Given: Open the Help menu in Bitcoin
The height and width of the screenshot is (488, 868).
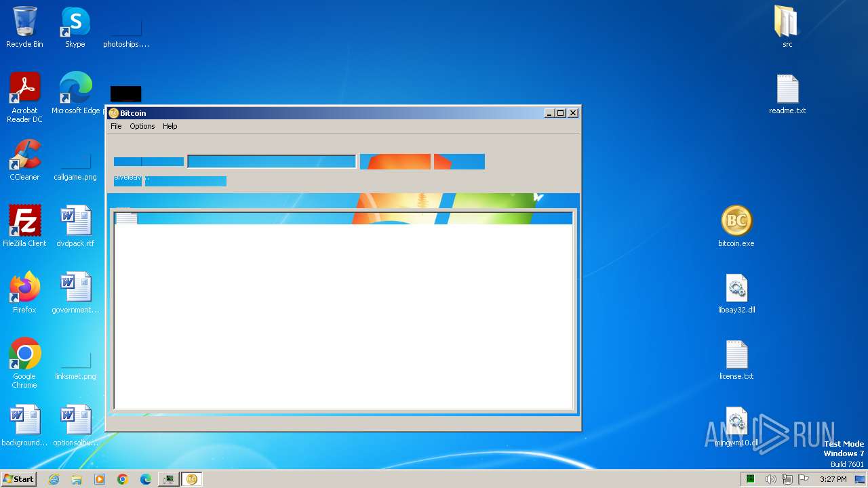Looking at the screenshot, I should pyautogui.click(x=170, y=126).
